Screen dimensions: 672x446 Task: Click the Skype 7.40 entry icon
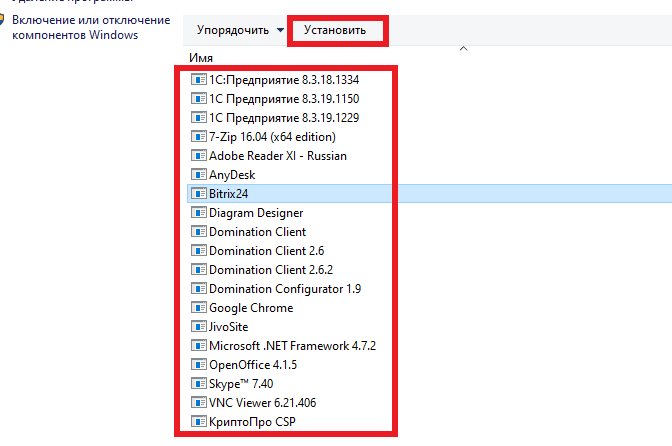click(x=199, y=383)
